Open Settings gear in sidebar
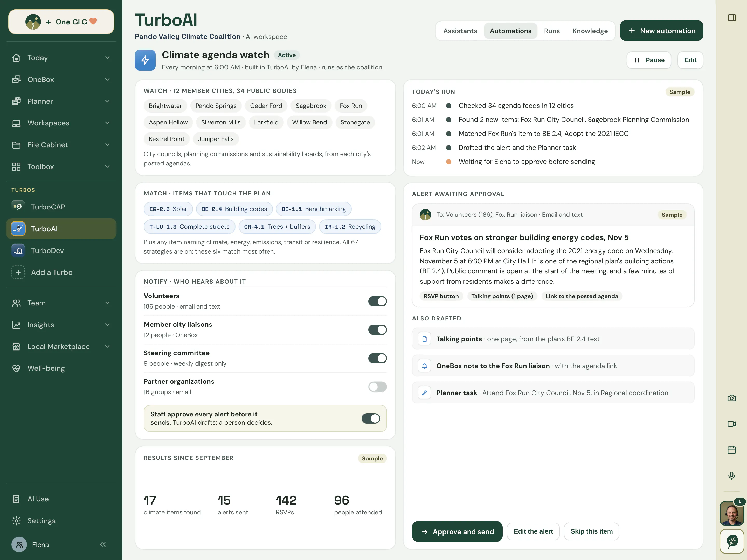This screenshot has height=560, width=747. (x=61, y=521)
